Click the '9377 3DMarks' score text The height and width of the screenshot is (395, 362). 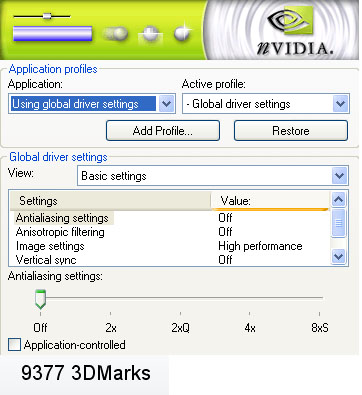86,373
